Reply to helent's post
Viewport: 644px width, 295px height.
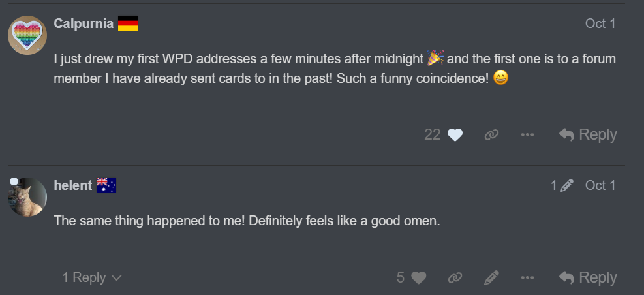[x=588, y=278]
